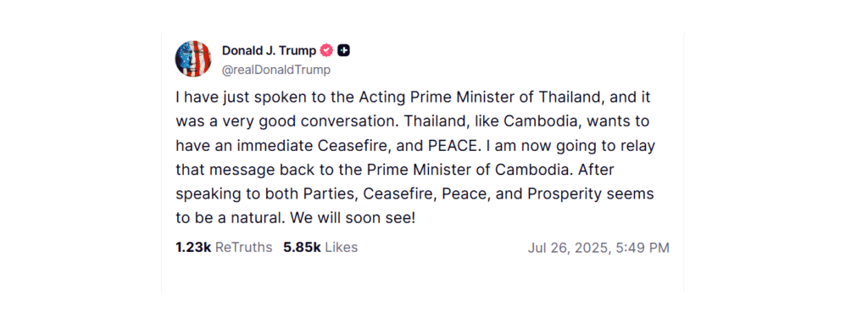Click the blank card area below the stats

[422, 275]
